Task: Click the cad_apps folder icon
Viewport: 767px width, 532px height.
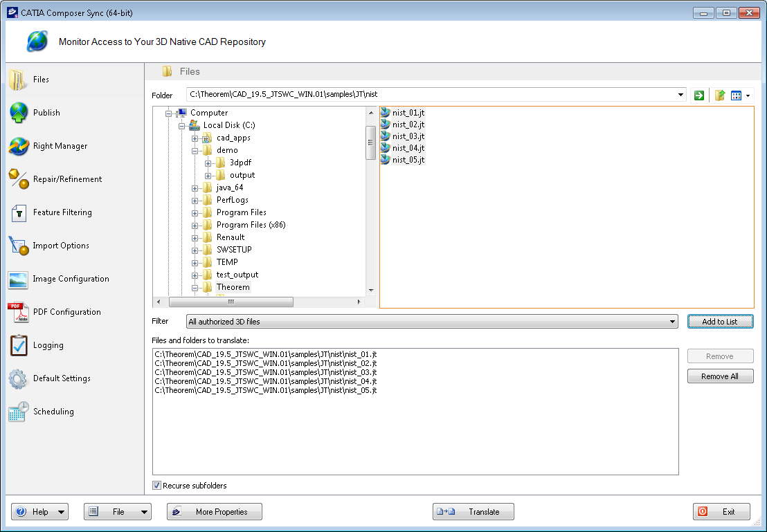Action: click(207, 138)
